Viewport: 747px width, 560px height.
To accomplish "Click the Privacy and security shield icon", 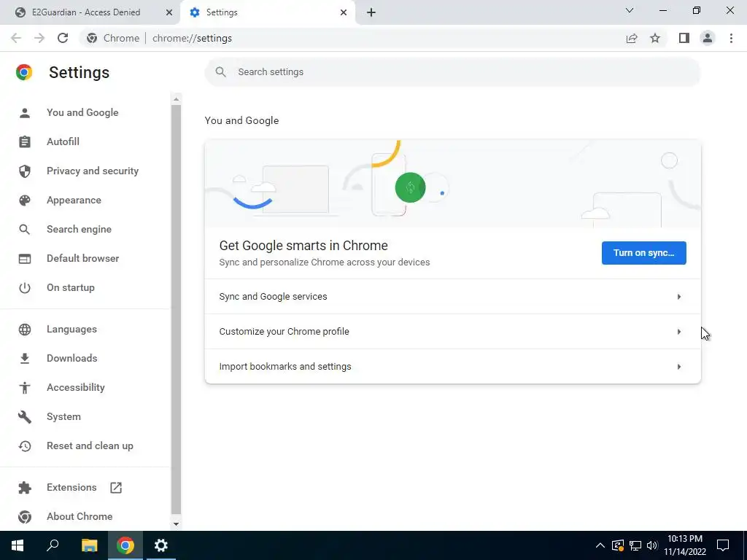I will [25, 171].
